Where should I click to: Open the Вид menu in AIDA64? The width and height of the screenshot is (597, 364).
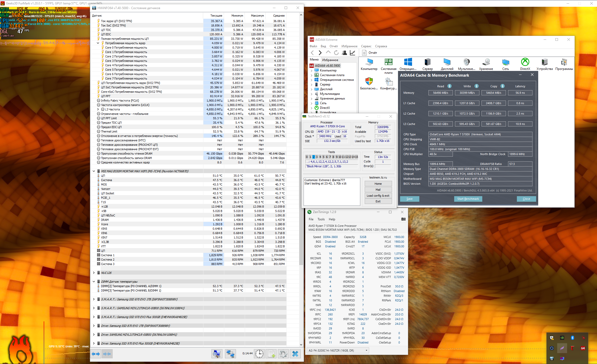click(x=323, y=46)
